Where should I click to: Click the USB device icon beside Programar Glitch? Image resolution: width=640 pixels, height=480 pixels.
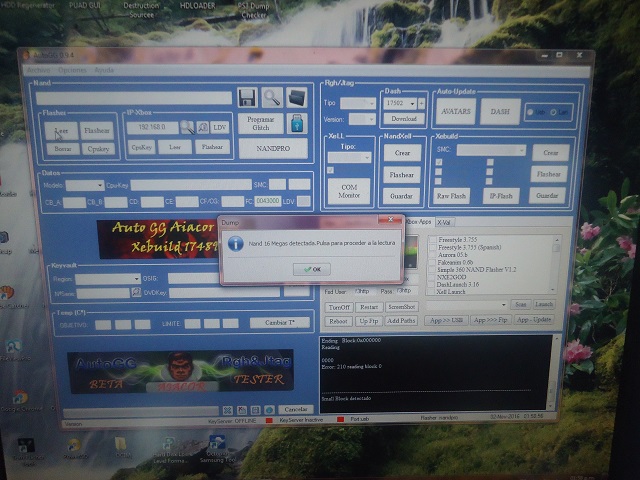point(296,123)
